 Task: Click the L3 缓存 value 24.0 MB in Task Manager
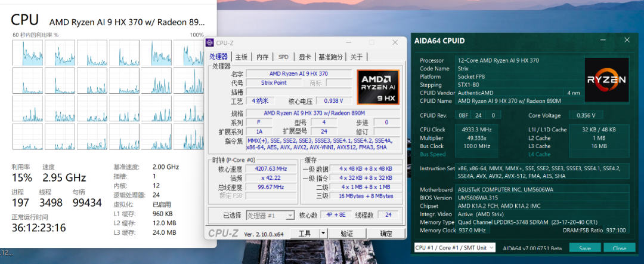coord(165,232)
